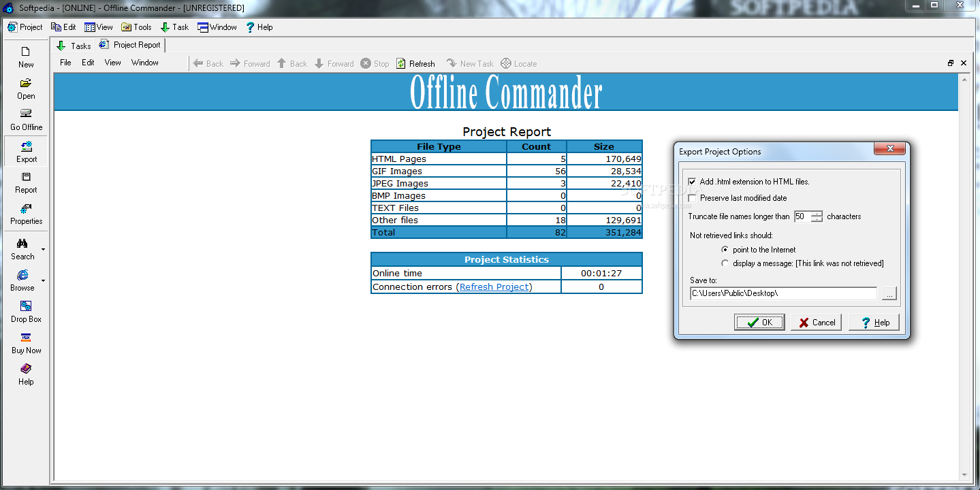This screenshot has height=490, width=980.
Task: Open the Tools menu
Action: click(136, 27)
